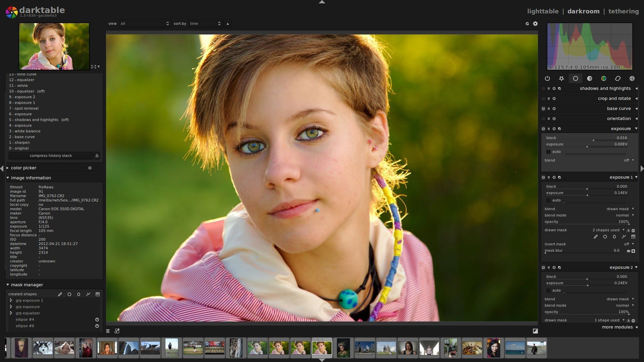Viewport: 644px width, 362px height.
Task: Add path to exposure 1 drawn mask
Action: coord(624,237)
